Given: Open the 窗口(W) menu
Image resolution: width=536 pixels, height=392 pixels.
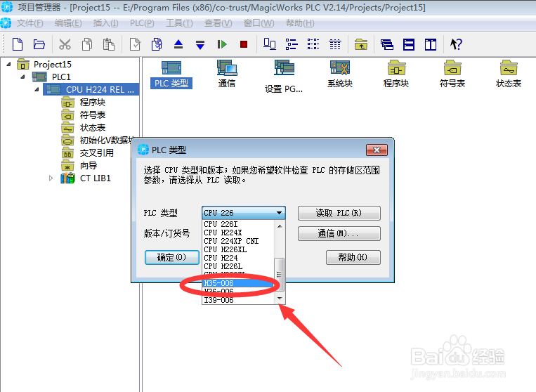Looking at the screenshot, I should 259,23.
